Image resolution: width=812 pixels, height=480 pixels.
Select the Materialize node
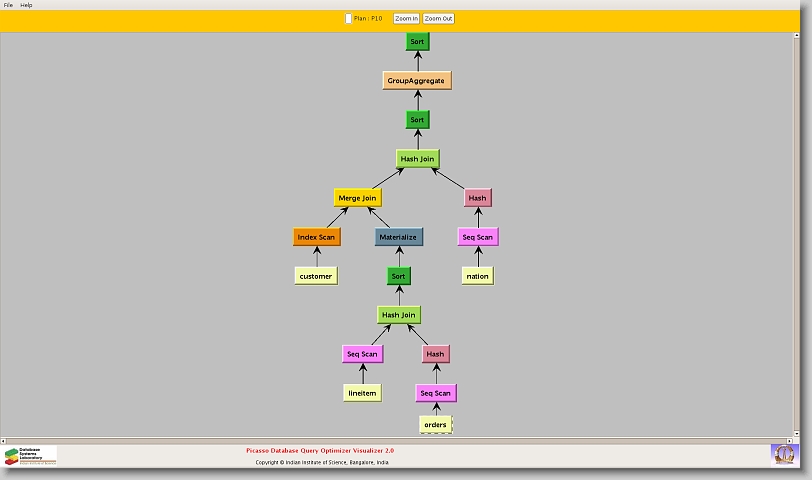[x=398, y=237]
